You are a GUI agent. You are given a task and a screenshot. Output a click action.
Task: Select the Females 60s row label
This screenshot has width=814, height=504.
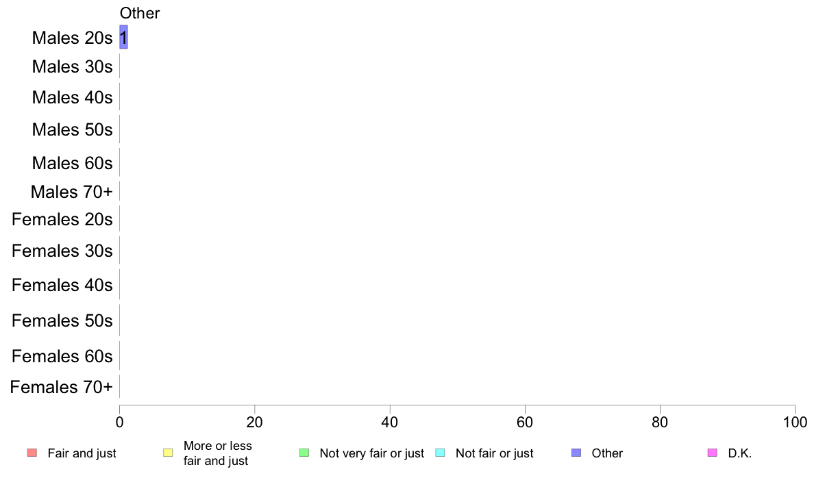click(x=62, y=356)
